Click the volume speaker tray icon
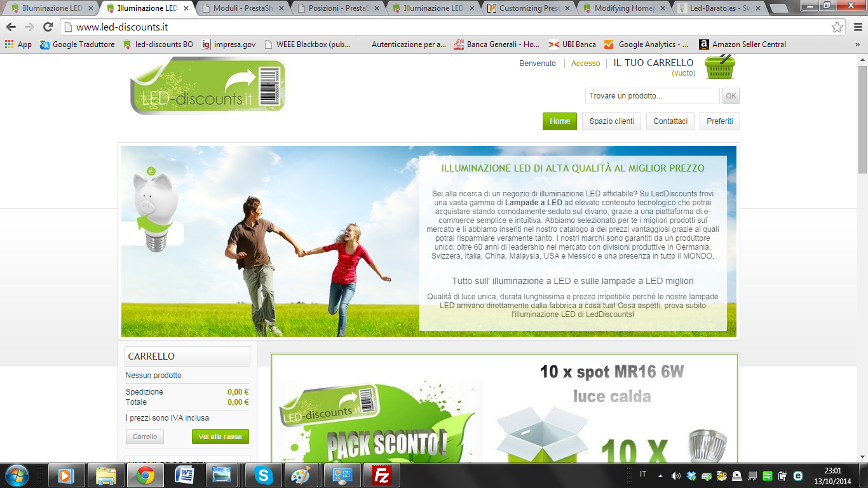 [675, 475]
